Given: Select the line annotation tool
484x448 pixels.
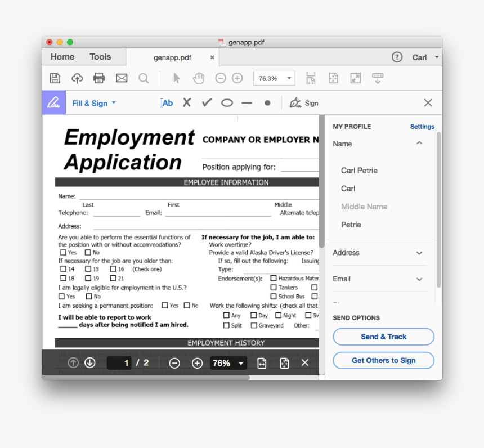Looking at the screenshot, I should (247, 102).
